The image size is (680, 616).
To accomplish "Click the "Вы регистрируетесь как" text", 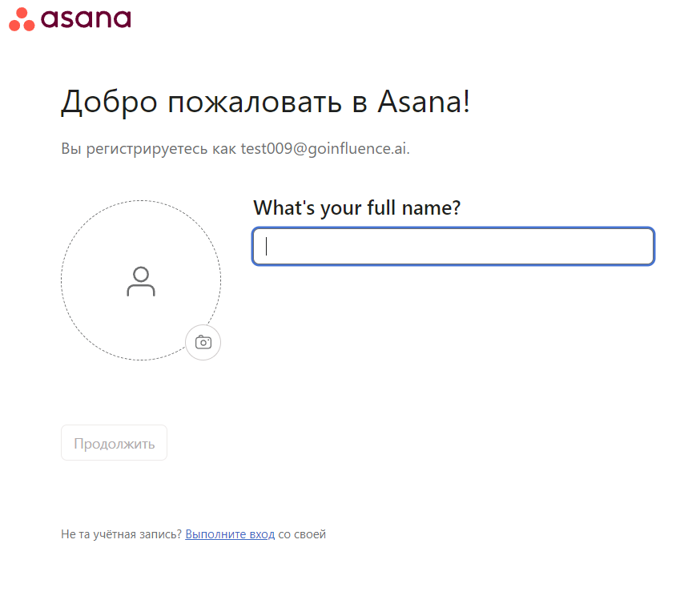I will tap(149, 149).
